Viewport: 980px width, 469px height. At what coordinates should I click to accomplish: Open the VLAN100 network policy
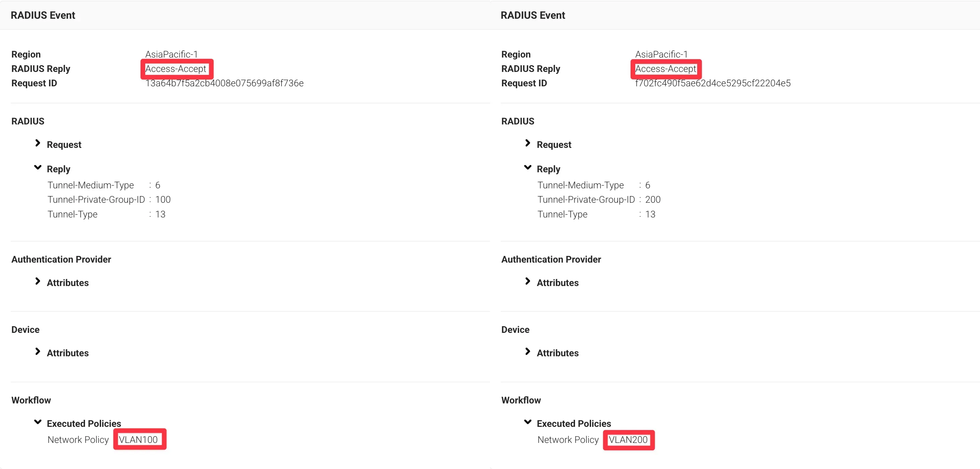[139, 440]
